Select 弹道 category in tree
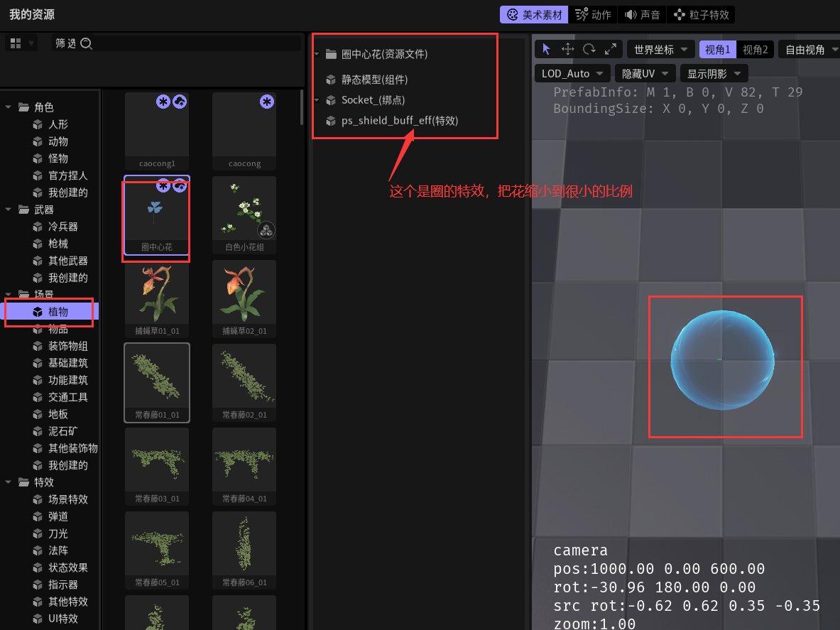Image resolution: width=840 pixels, height=630 pixels. 58,516
